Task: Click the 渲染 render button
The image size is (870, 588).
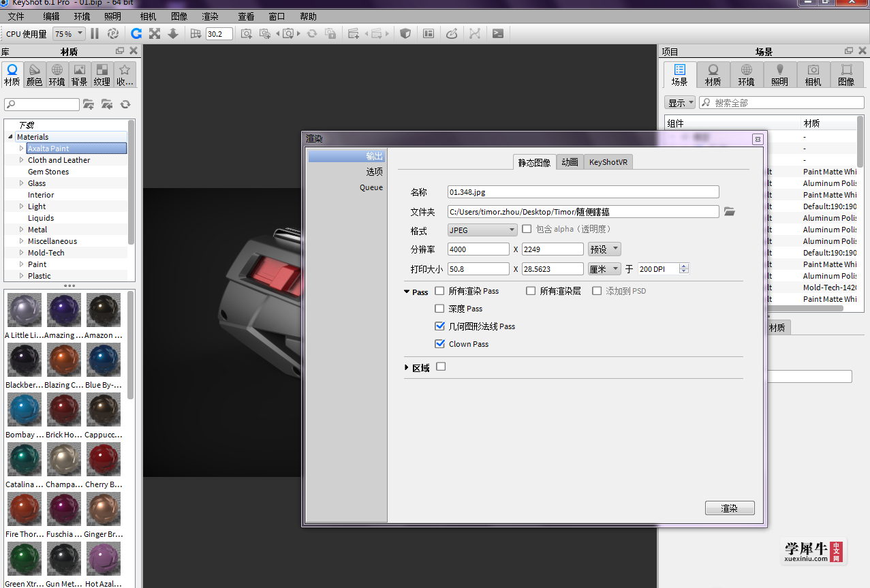Action: [730, 508]
